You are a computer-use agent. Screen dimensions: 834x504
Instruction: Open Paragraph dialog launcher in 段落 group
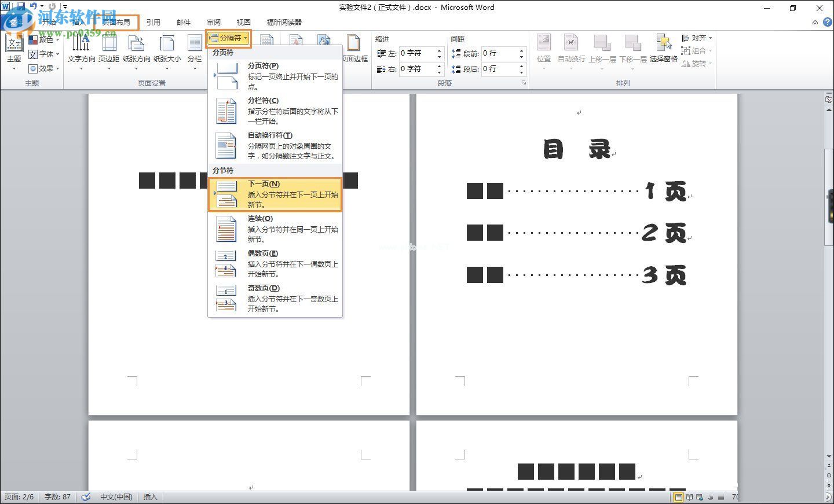tap(524, 83)
